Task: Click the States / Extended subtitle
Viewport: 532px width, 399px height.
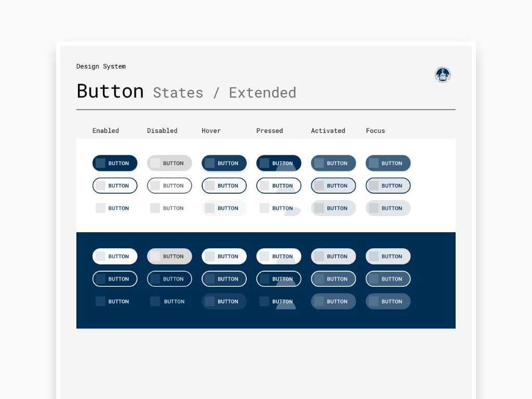Action: coord(224,92)
